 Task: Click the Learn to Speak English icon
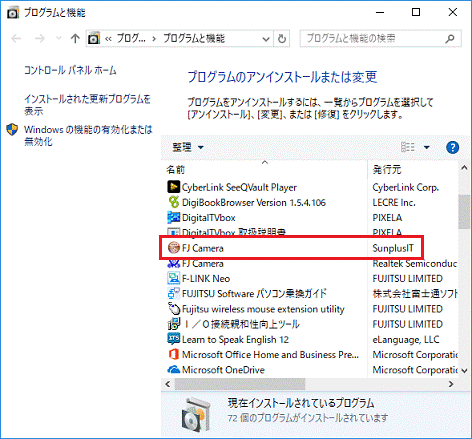pos(173,339)
